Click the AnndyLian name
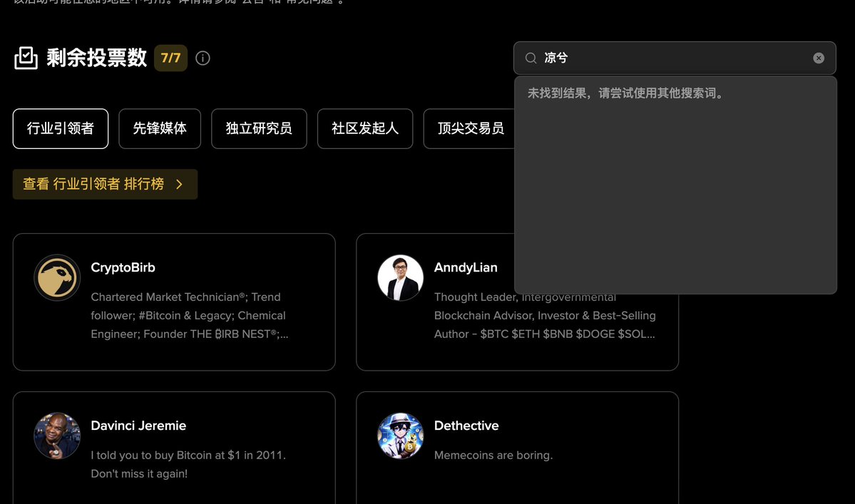This screenshot has height=504, width=855. pyautogui.click(x=466, y=267)
